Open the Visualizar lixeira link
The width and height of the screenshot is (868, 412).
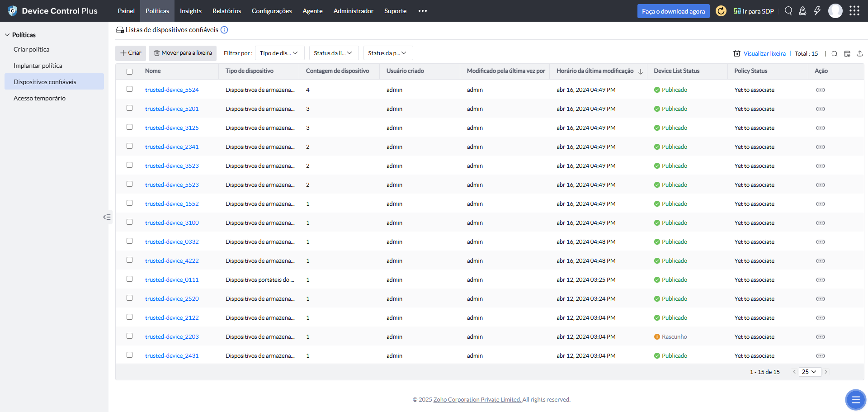tap(764, 53)
